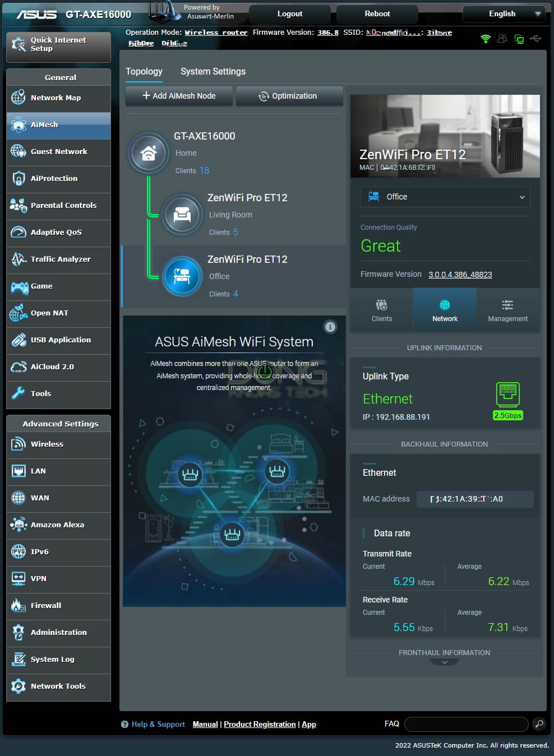Switch to the Topology tab
Viewport: 554px width, 756px height.
(x=144, y=71)
